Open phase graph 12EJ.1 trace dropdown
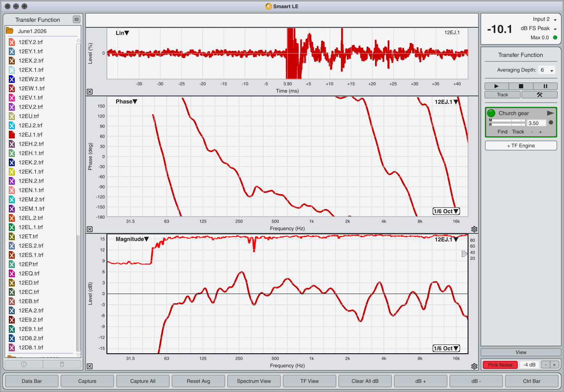 click(446, 102)
